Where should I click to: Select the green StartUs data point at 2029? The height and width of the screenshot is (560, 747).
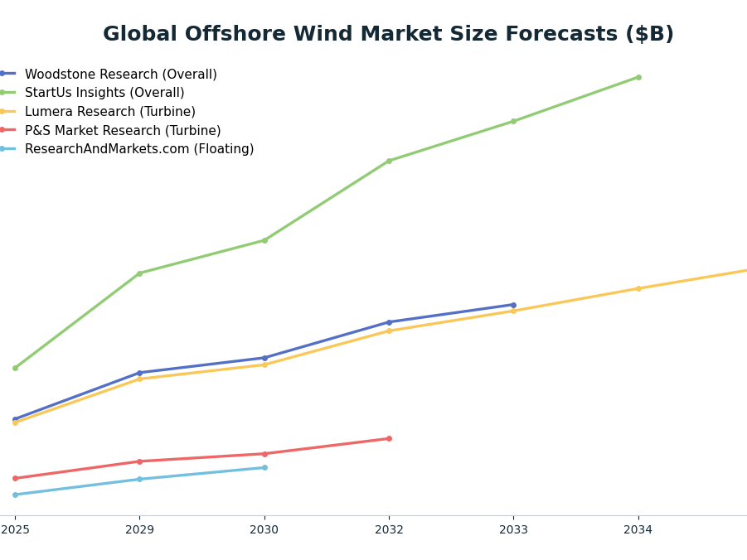139,273
